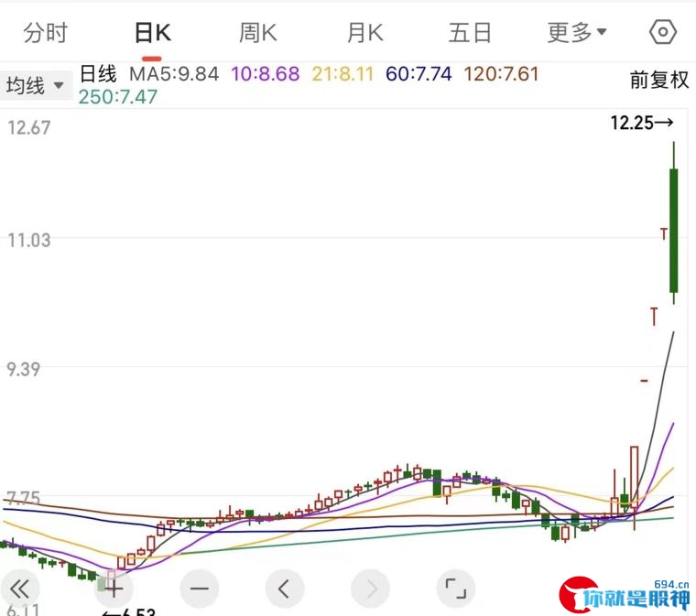Tap the 前复权 adjustment button
The width and height of the screenshot is (696, 616).
point(659,81)
